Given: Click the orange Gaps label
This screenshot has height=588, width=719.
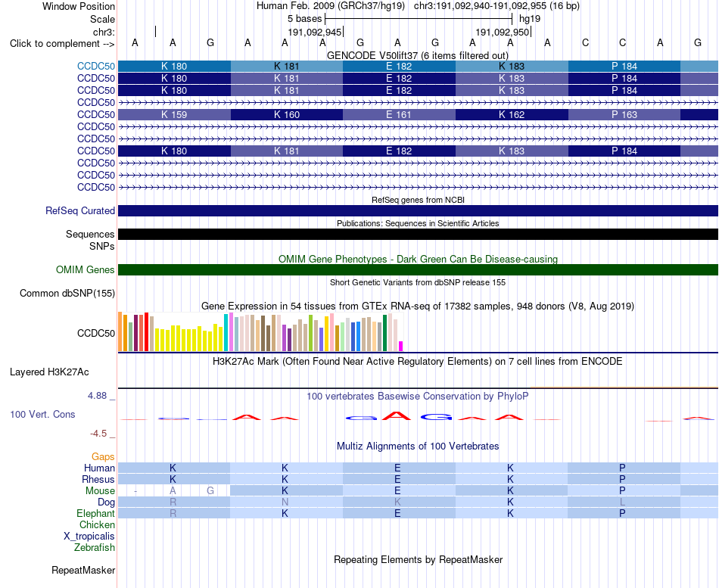Looking at the screenshot, I should click(103, 456).
